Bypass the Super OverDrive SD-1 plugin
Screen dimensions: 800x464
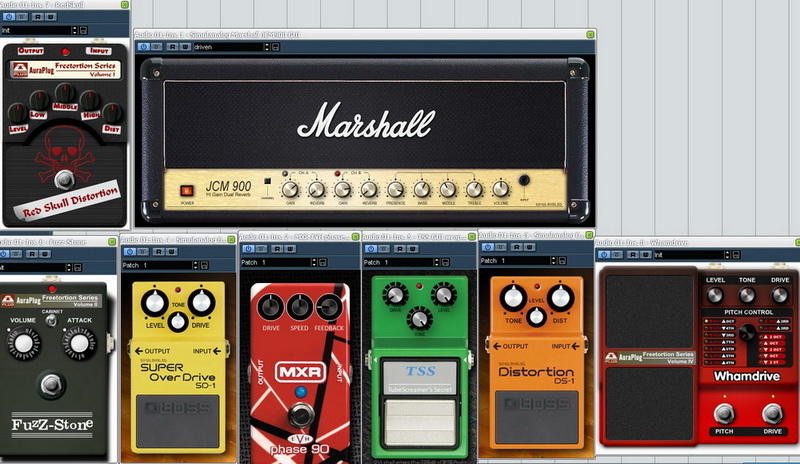tap(143, 252)
